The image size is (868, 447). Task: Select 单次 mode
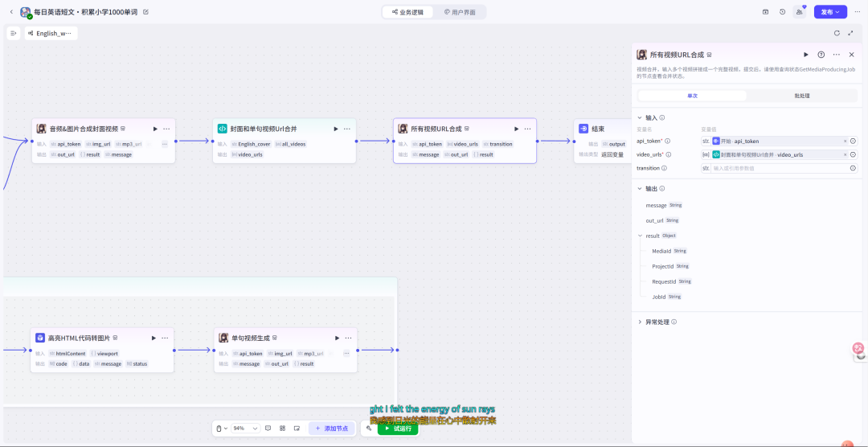pyautogui.click(x=692, y=96)
